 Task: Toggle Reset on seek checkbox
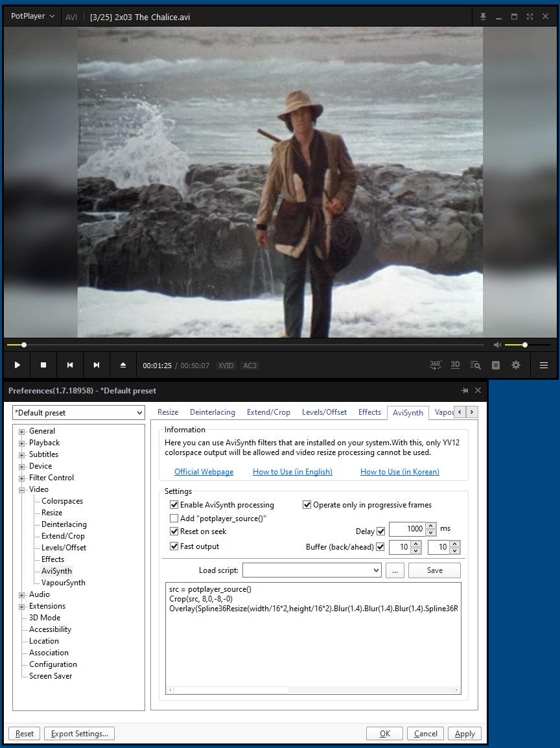pos(174,531)
